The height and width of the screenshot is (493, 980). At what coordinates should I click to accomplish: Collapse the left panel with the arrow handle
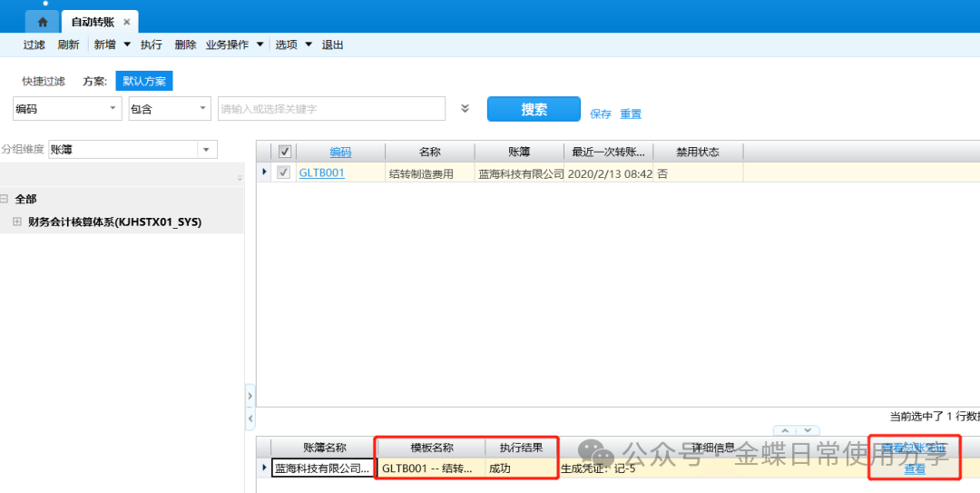pos(250,397)
